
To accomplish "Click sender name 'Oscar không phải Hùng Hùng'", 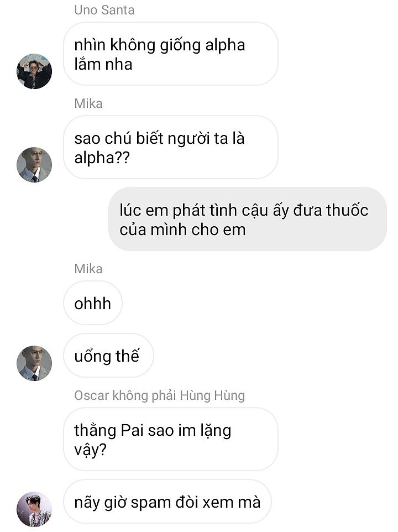I will tap(159, 395).
